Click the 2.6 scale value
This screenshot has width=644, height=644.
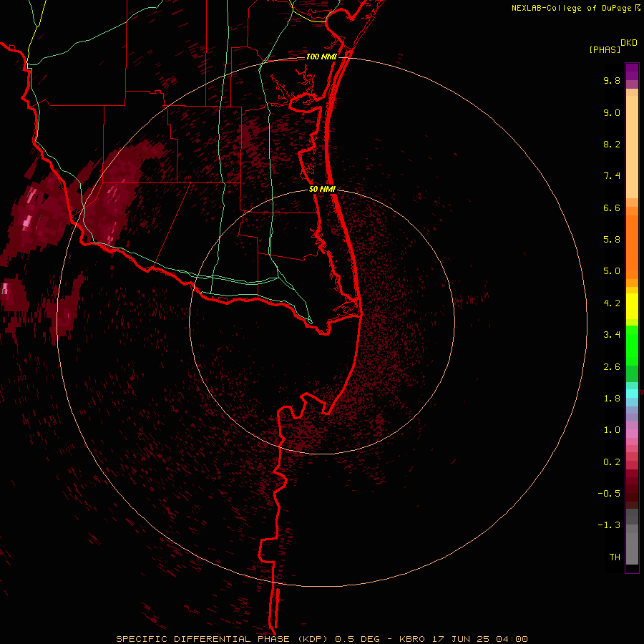click(x=612, y=366)
